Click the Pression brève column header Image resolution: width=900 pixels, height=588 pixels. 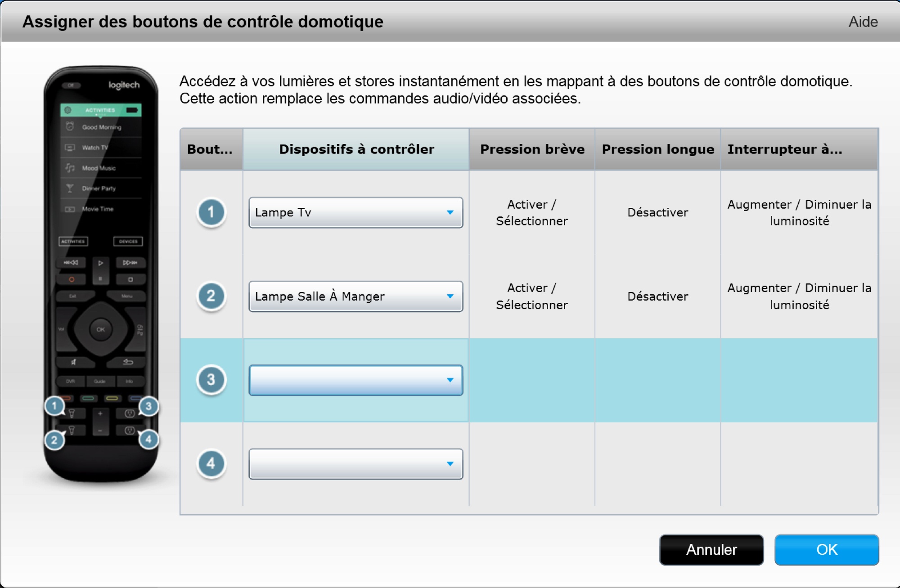click(532, 149)
